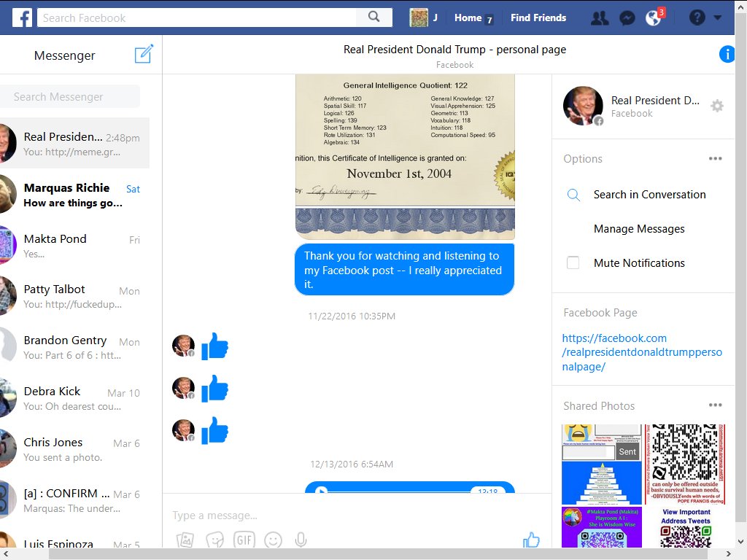Open the Makta Pond Playroom purple photo
The width and height of the screenshot is (747, 560).
602,527
